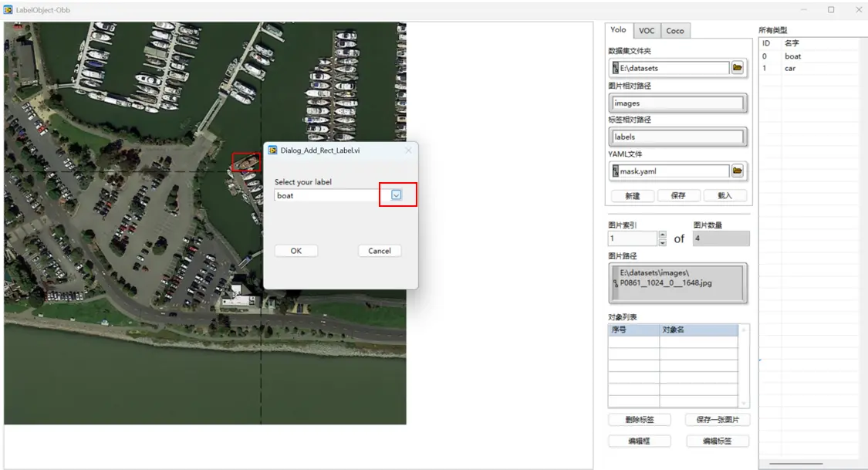Click the YAML file browse folder icon
This screenshot has height=470, width=868.
coord(738,171)
